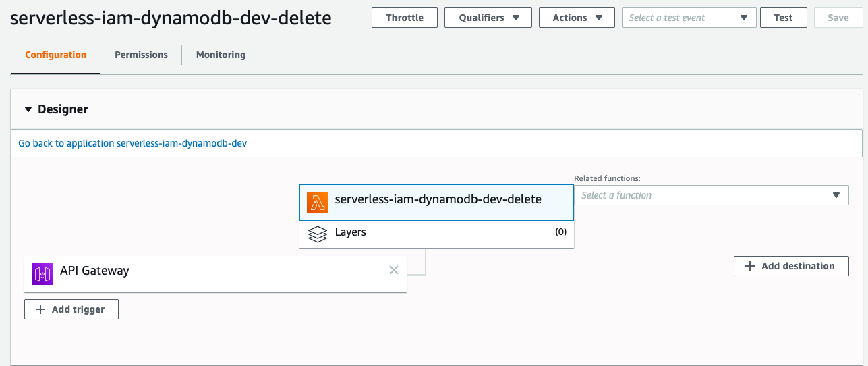Click the Throttle button
868x366 pixels.
pos(405,18)
